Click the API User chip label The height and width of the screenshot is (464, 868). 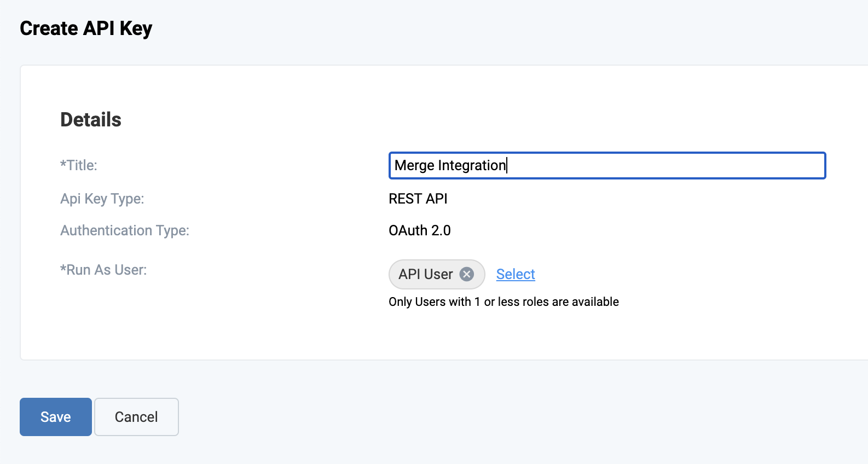coord(425,274)
